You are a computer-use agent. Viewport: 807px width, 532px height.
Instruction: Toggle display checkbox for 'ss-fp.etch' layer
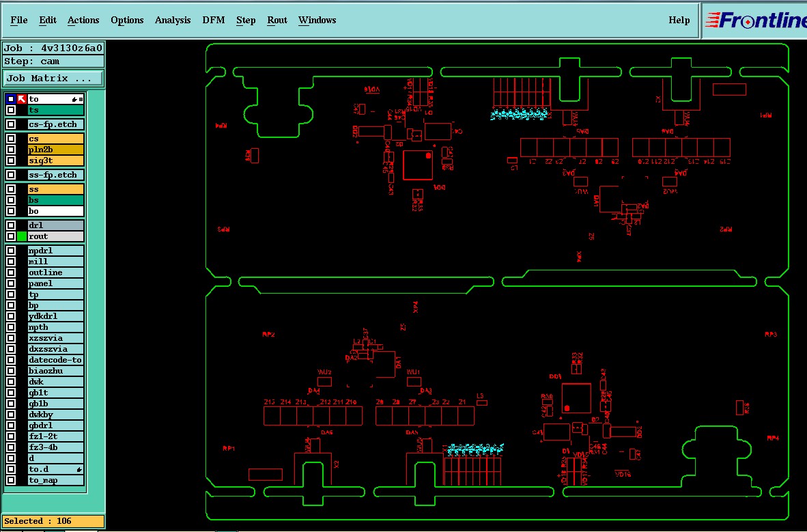pos(11,175)
